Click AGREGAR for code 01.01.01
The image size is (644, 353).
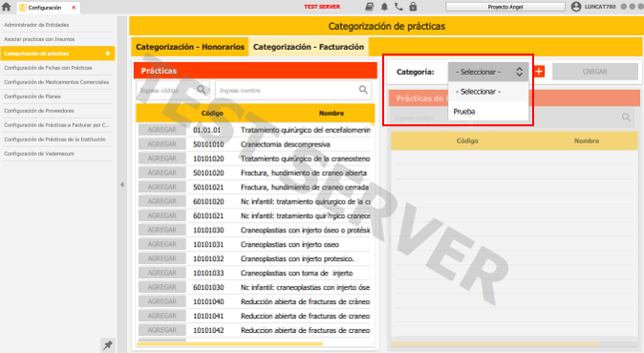[x=161, y=130]
